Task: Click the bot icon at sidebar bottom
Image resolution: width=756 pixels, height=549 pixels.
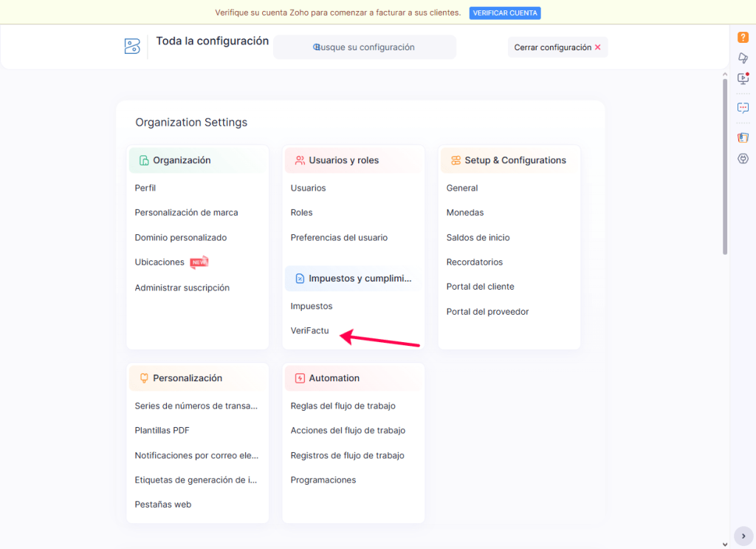Action: coord(743,158)
